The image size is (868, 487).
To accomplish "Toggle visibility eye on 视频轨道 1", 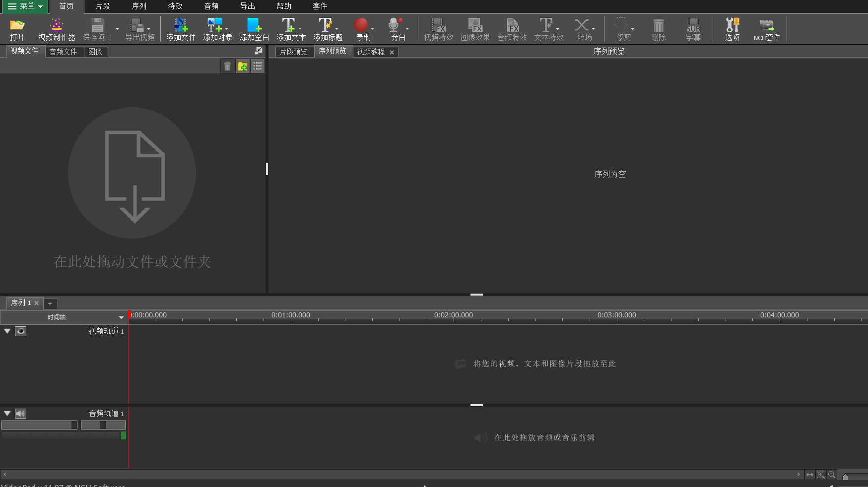I will coord(20,331).
